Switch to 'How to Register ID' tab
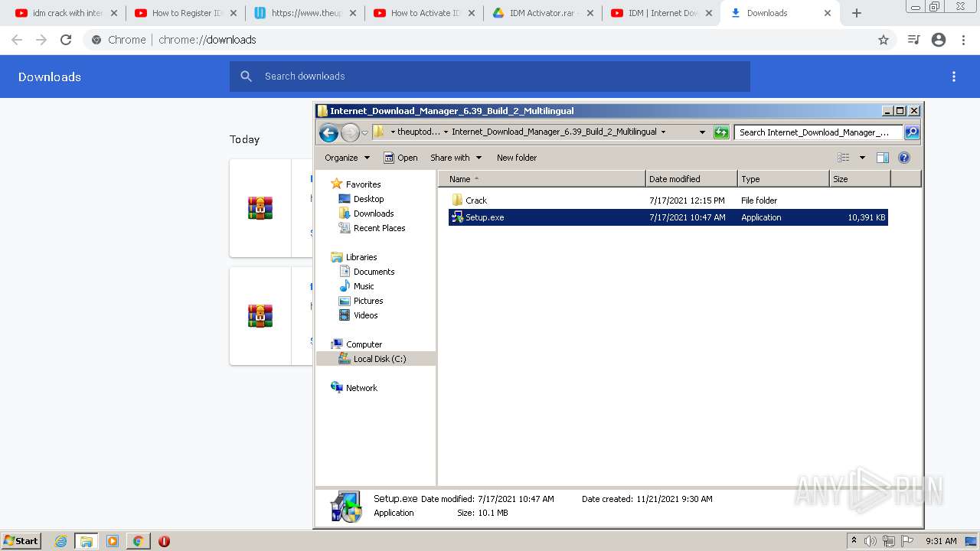 click(186, 13)
